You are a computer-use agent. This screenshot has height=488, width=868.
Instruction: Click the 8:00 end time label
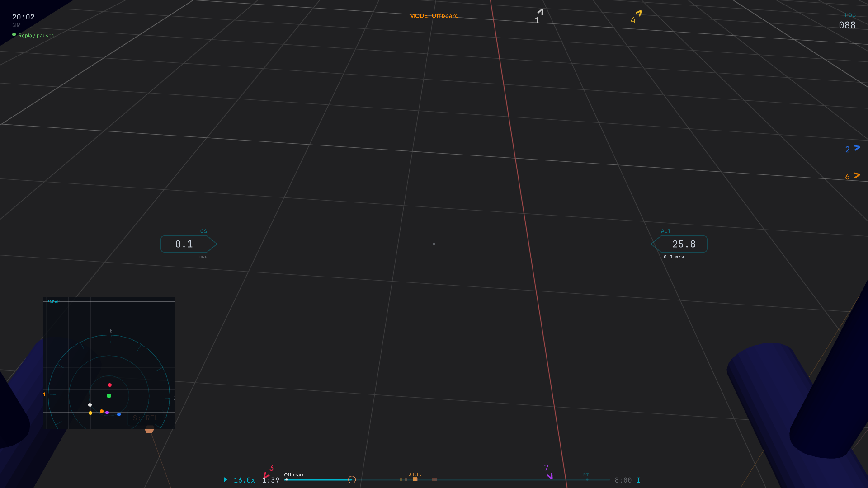pos(623,480)
